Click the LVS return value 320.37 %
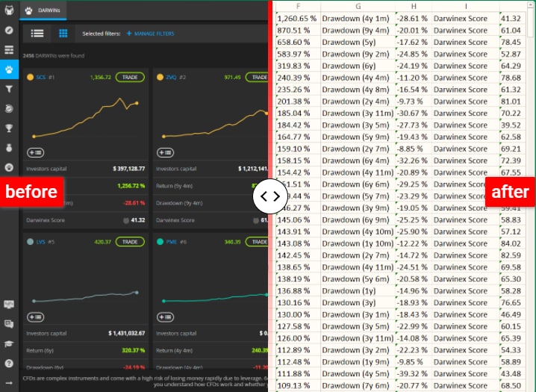Viewport: 536px width, 392px height. pos(134,351)
